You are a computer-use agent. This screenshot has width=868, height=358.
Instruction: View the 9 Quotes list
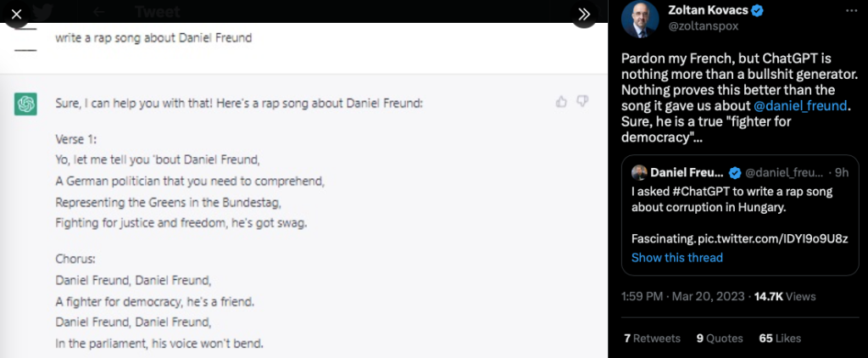719,338
